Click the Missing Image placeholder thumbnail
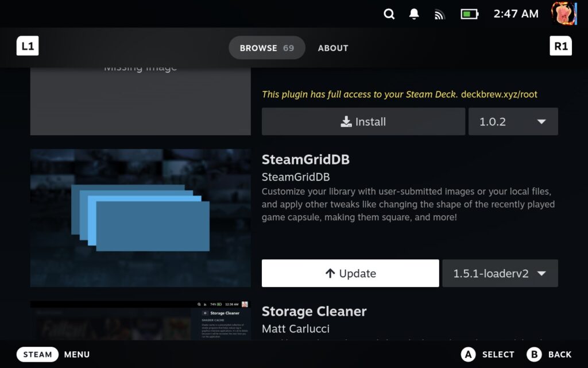588x368 pixels. coord(140,101)
